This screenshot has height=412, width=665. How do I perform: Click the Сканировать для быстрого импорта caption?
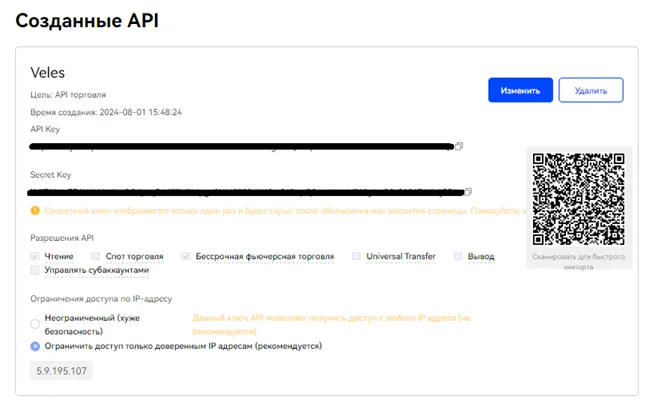(579, 260)
